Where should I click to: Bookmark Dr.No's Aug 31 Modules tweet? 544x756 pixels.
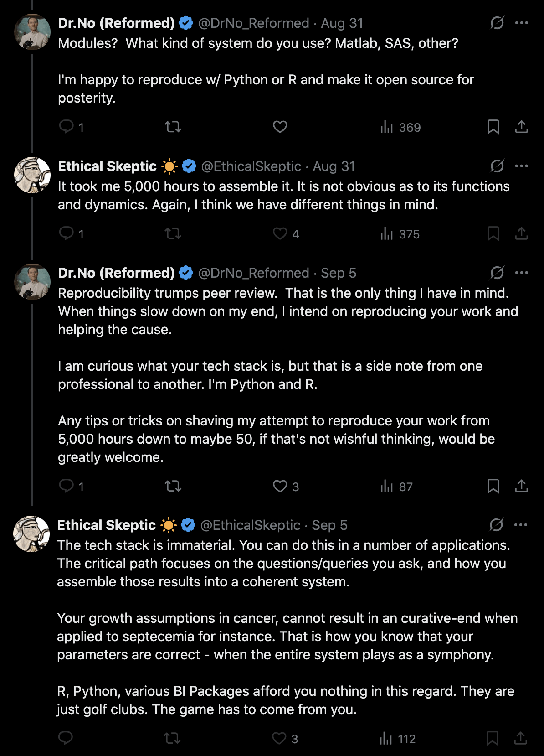click(x=493, y=127)
